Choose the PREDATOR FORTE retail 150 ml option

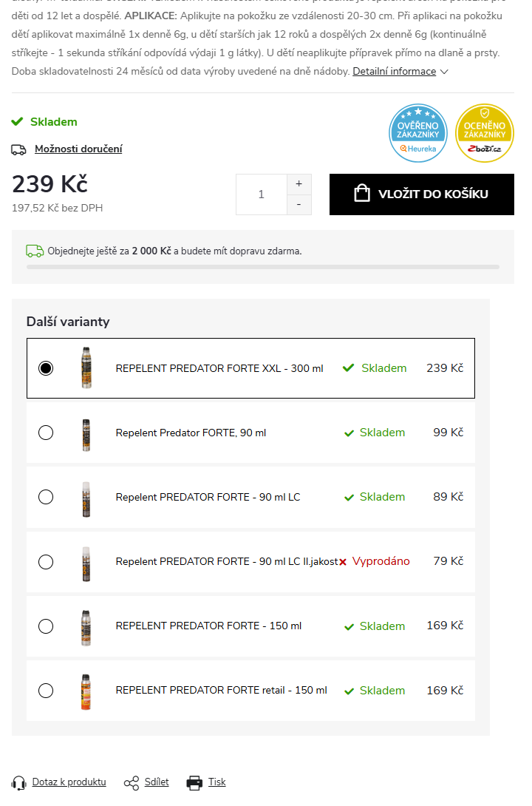coord(46,691)
